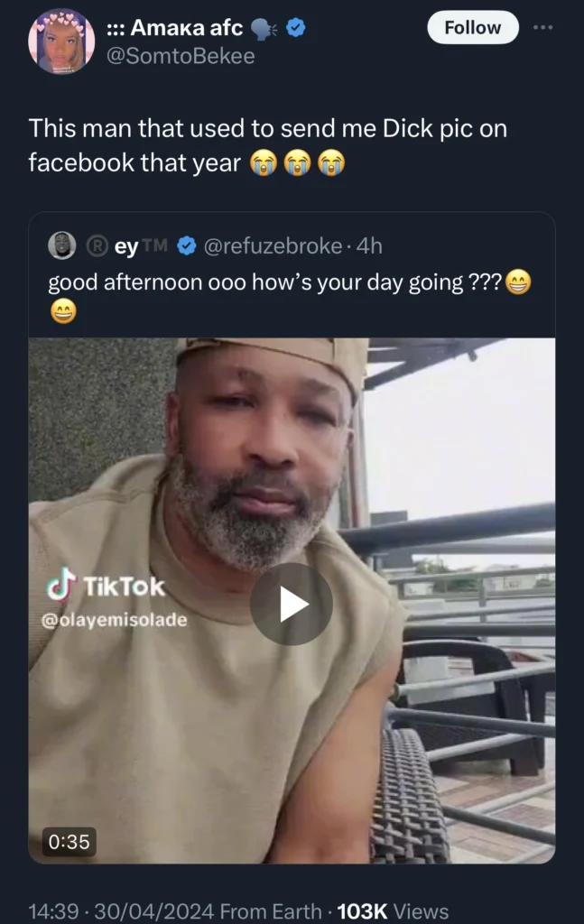Image resolution: width=584 pixels, height=924 pixels.
Task: Click the speaking head emoji in the display name
Action: 262,26
